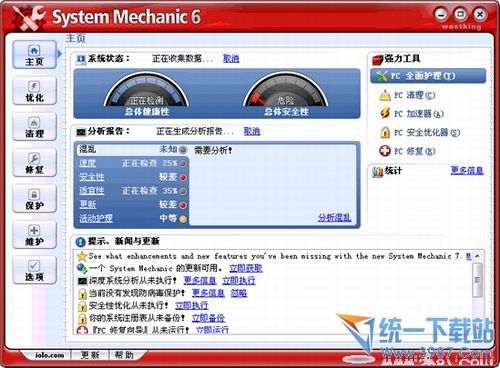Cancel the system status data collection

click(231, 59)
